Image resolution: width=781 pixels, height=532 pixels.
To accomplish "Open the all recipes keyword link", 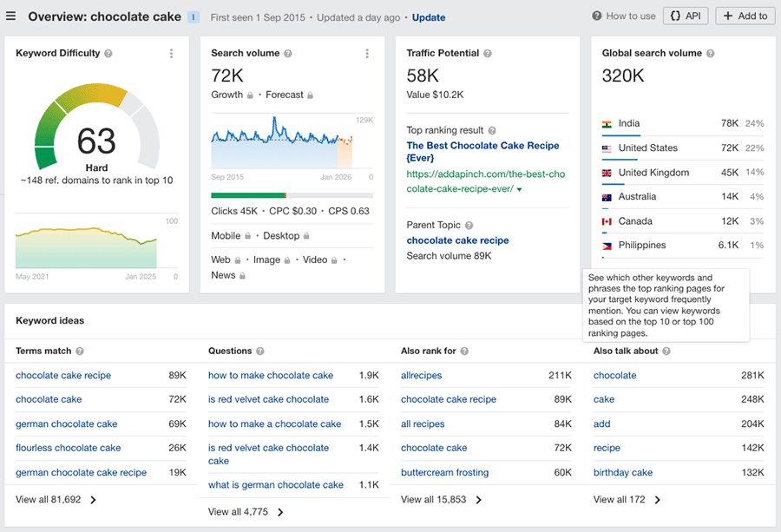I will pos(423,424).
